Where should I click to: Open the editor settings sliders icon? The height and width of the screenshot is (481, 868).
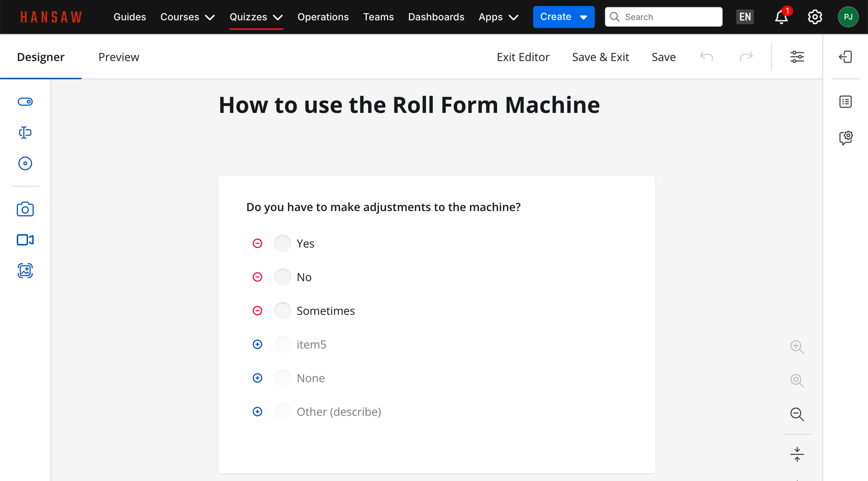pyautogui.click(x=797, y=57)
